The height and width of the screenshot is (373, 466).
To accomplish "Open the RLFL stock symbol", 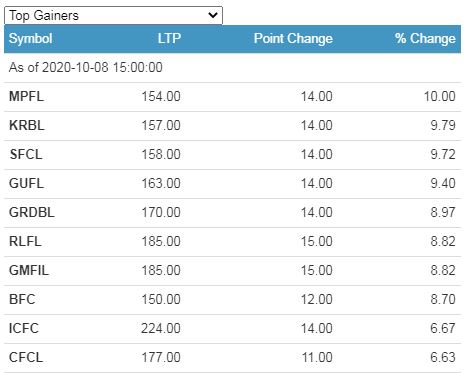I will [25, 241].
